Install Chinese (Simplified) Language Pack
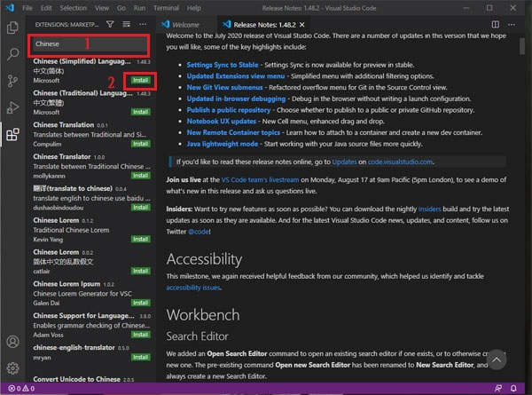The height and width of the screenshot is (395, 532). 140,80
